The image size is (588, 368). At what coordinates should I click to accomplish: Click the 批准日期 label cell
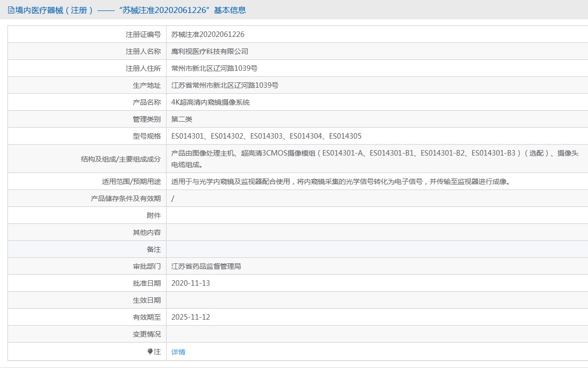point(87,283)
